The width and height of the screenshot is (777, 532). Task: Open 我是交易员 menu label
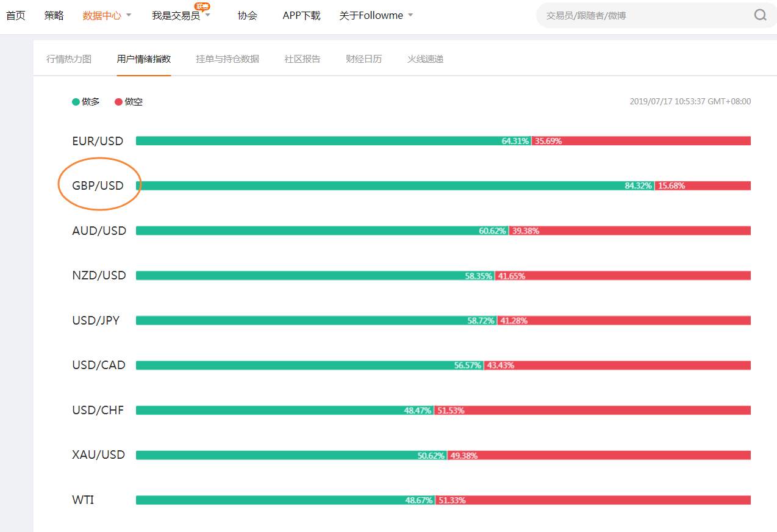pos(176,15)
